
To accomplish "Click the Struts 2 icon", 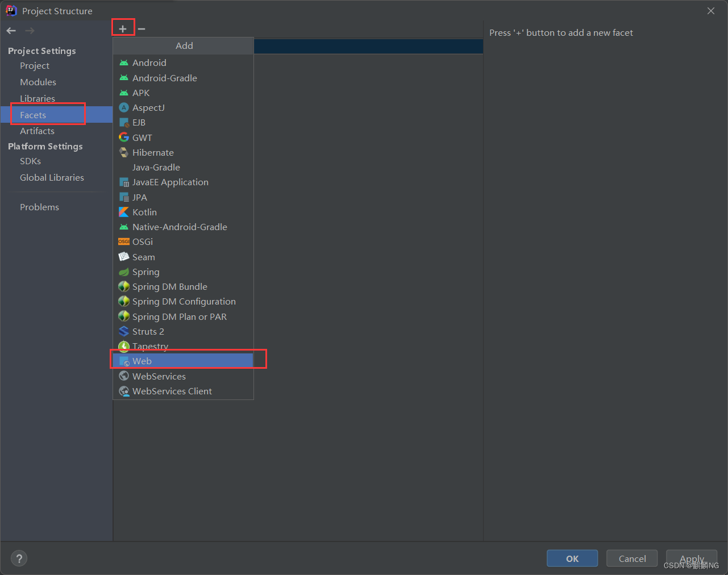I will tap(124, 331).
